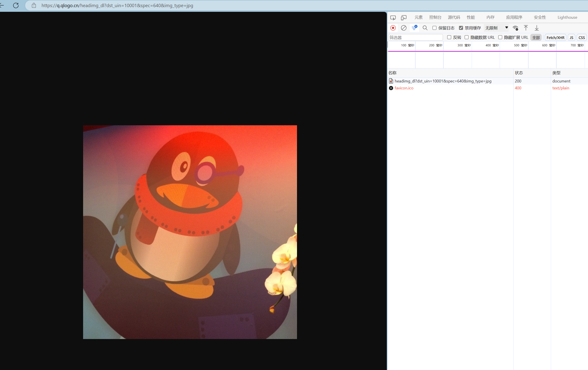Image resolution: width=588 pixels, height=370 pixels.
Task: Enable the 保留日志 checkbox
Action: (434, 28)
